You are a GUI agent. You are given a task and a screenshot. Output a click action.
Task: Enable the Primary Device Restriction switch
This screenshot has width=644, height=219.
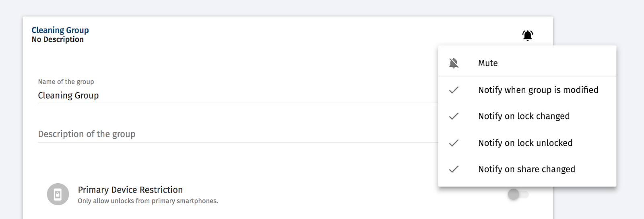pos(518,194)
